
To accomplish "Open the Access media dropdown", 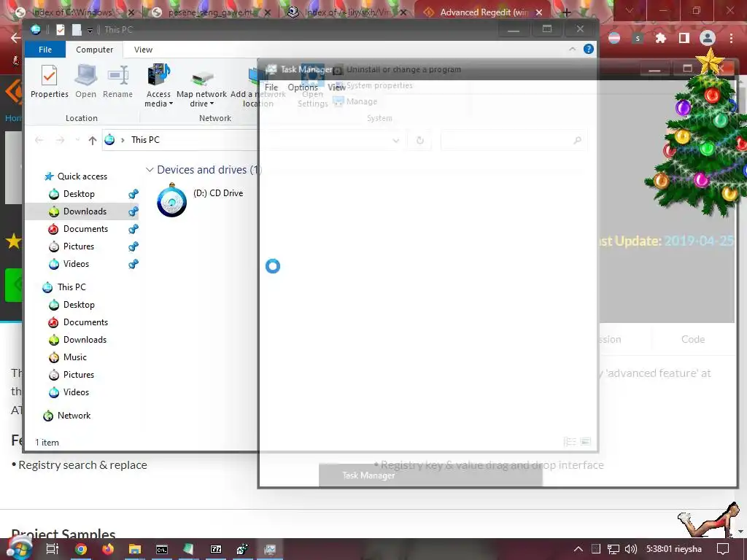I will point(158,85).
